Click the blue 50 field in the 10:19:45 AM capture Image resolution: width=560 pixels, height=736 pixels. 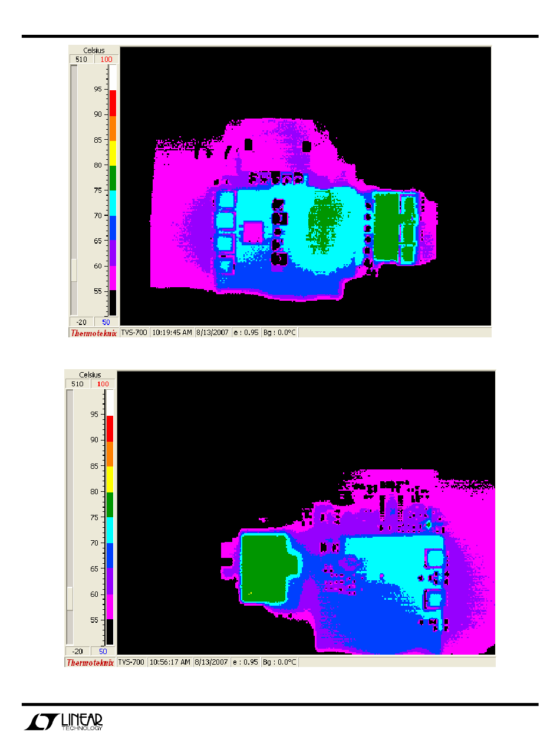point(107,321)
